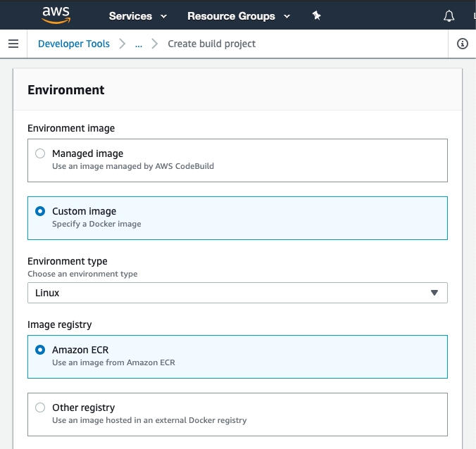Click the Create build project breadcrumb text
476x449 pixels.
pos(211,44)
